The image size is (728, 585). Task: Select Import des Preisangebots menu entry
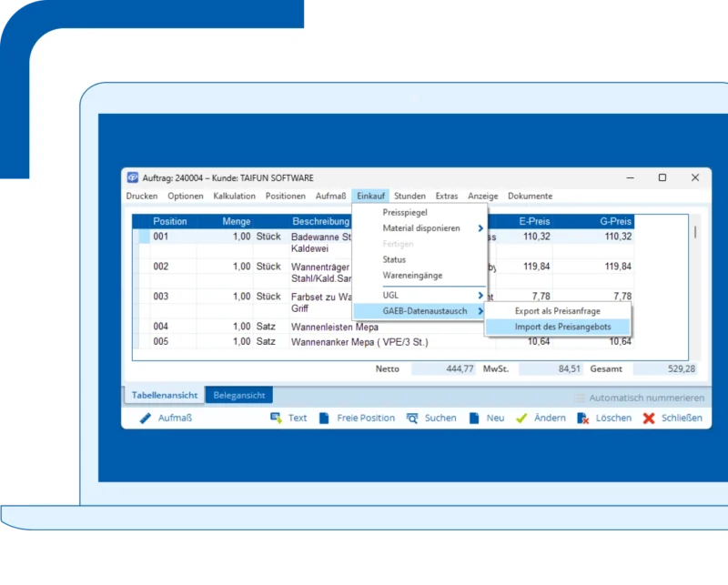coord(557,327)
